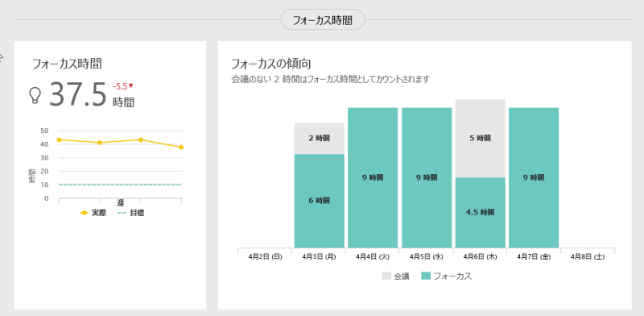Click the first data point on yellow line
The image size is (644, 316).
point(59,140)
